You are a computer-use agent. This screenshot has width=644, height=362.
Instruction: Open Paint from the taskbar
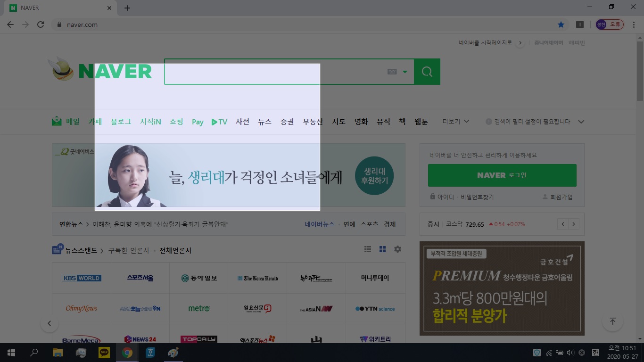click(173, 353)
